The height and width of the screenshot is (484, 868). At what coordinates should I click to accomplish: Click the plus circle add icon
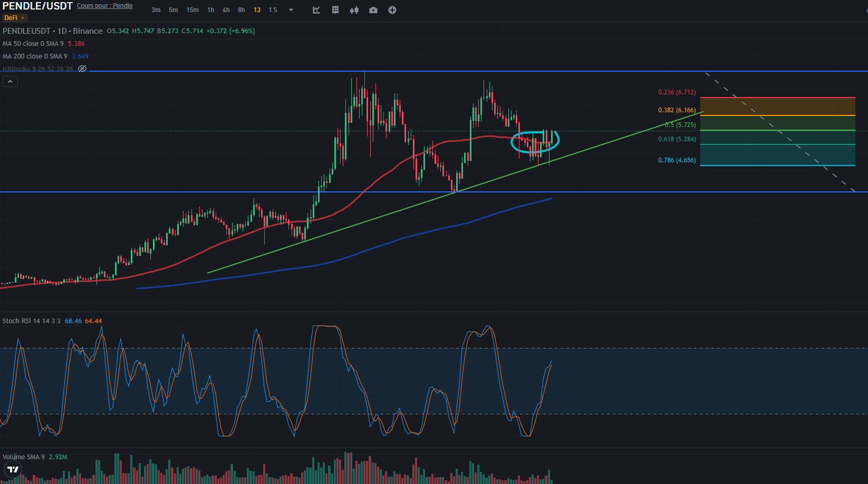pyautogui.click(x=392, y=10)
